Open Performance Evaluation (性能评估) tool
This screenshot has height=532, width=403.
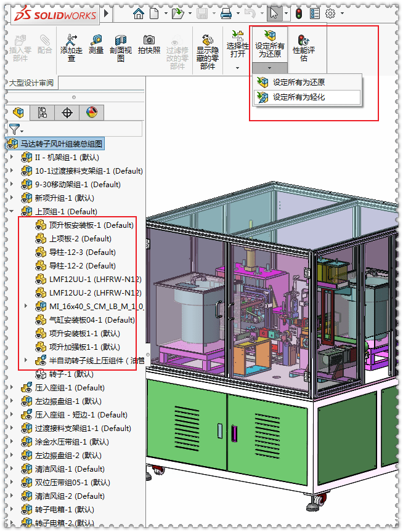(x=304, y=40)
